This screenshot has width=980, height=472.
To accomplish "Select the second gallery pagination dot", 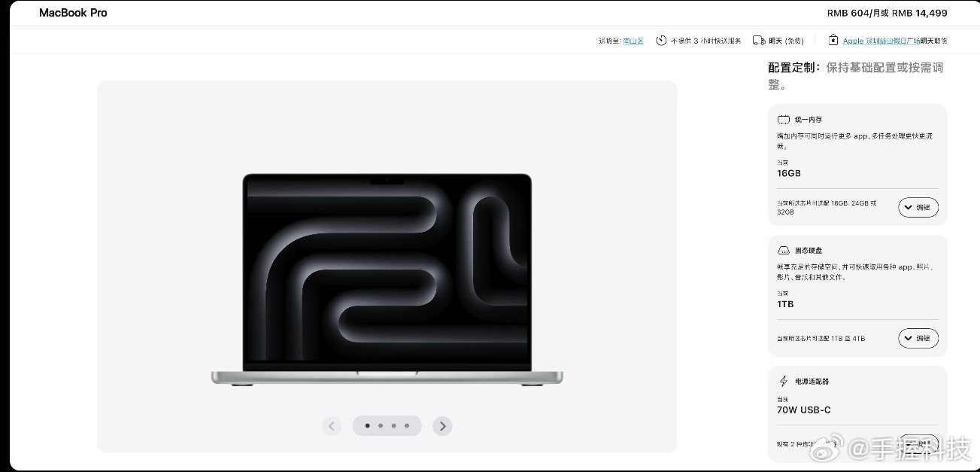I will click(381, 426).
